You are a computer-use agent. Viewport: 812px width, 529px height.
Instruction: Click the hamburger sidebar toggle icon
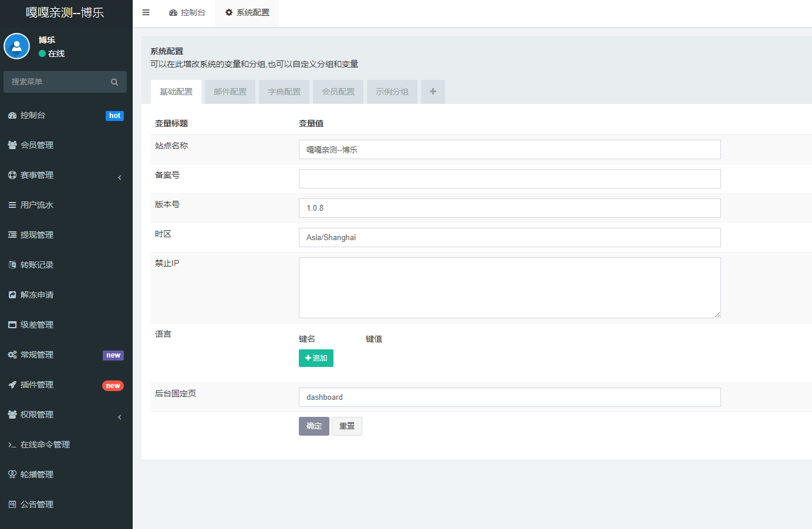pos(146,12)
